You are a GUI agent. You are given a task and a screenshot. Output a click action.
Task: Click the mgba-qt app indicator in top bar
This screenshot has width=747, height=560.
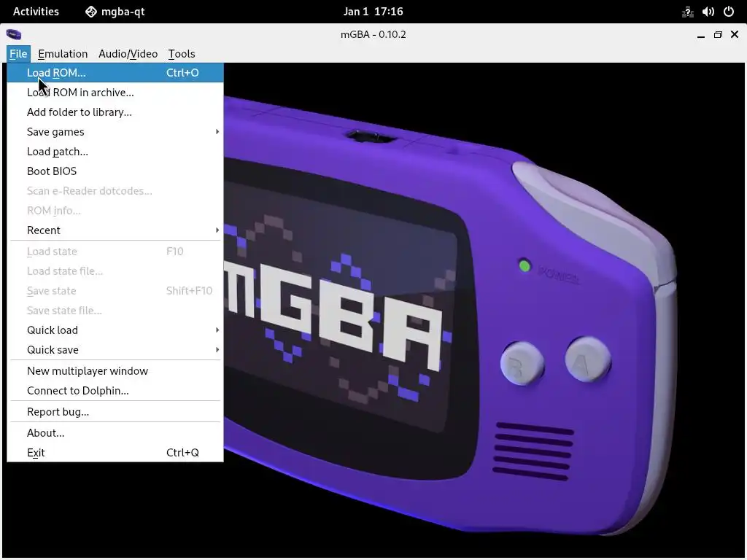point(115,12)
